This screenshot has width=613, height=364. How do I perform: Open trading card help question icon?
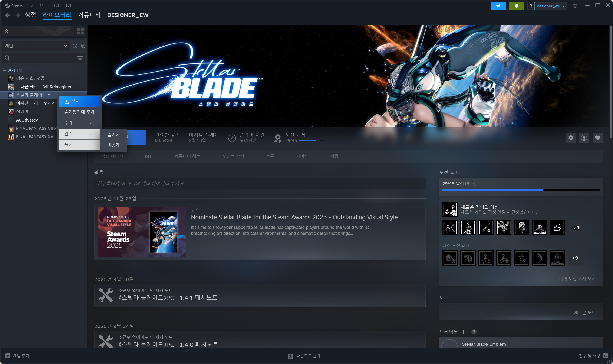coord(474,332)
